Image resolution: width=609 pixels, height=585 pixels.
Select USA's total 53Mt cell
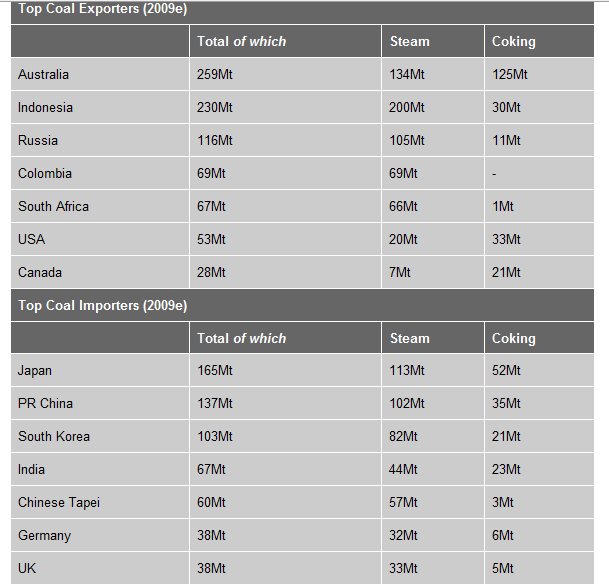[x=285, y=239]
